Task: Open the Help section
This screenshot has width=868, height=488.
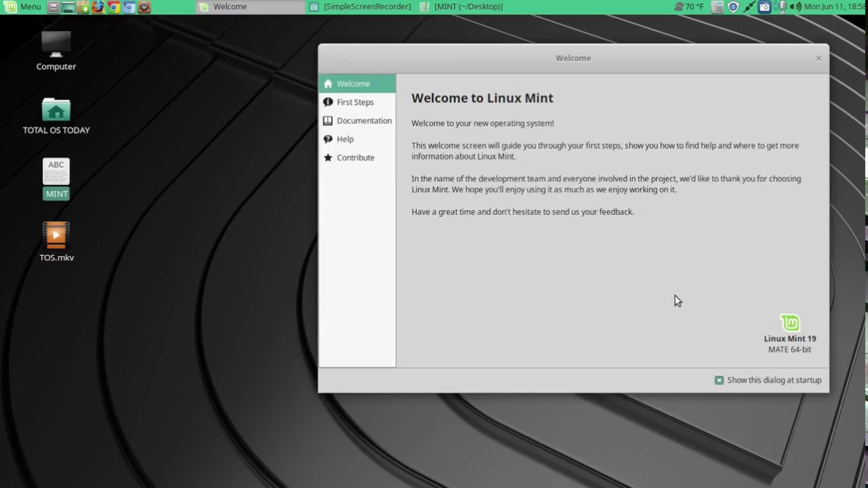Action: [x=357, y=139]
